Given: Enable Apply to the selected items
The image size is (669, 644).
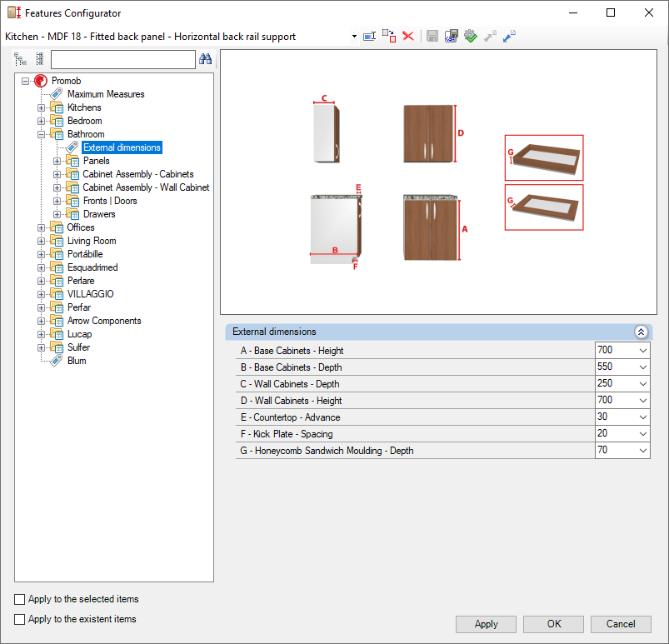Looking at the screenshot, I should 20,599.
